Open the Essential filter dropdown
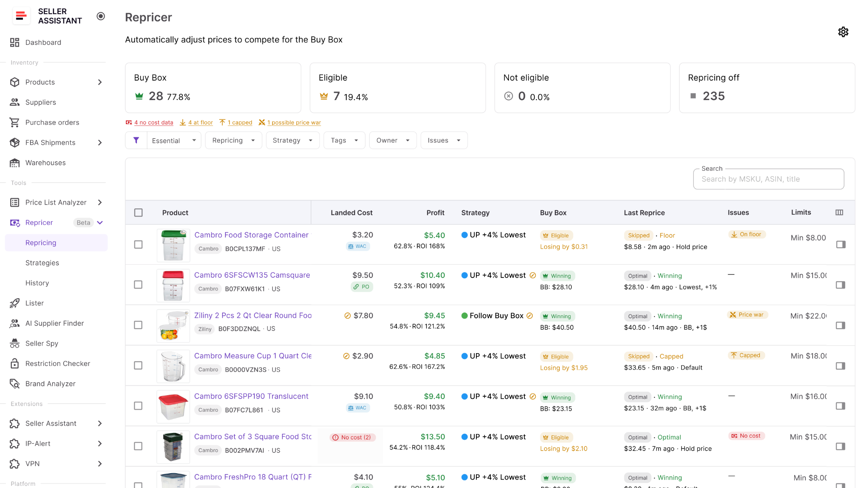 (x=174, y=140)
